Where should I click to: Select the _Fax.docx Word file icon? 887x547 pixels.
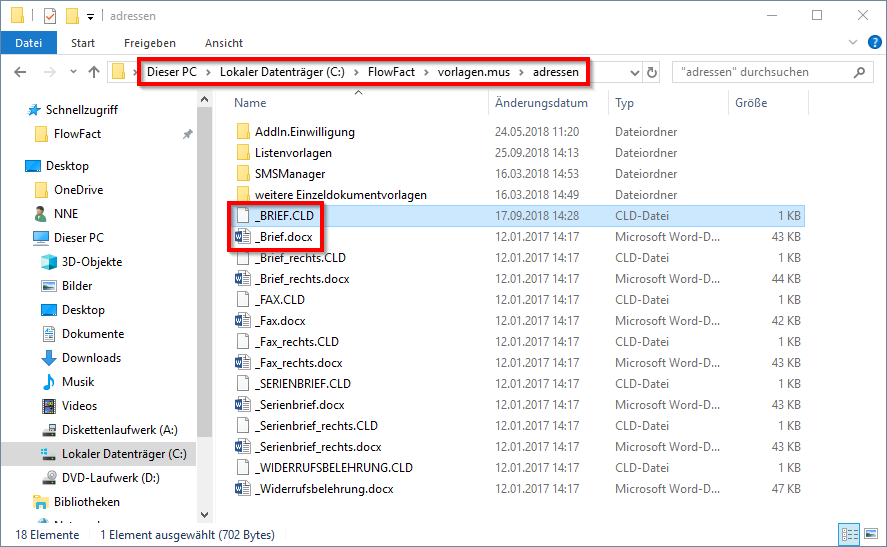tap(243, 321)
